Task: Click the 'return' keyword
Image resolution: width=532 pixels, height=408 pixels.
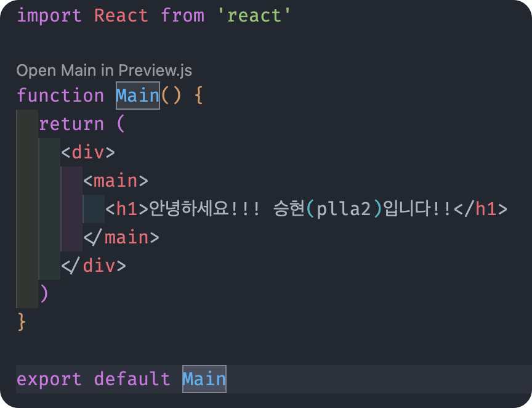Action: [71, 124]
